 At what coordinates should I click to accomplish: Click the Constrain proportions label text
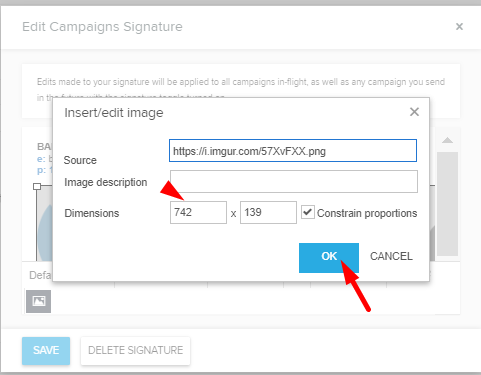(367, 213)
